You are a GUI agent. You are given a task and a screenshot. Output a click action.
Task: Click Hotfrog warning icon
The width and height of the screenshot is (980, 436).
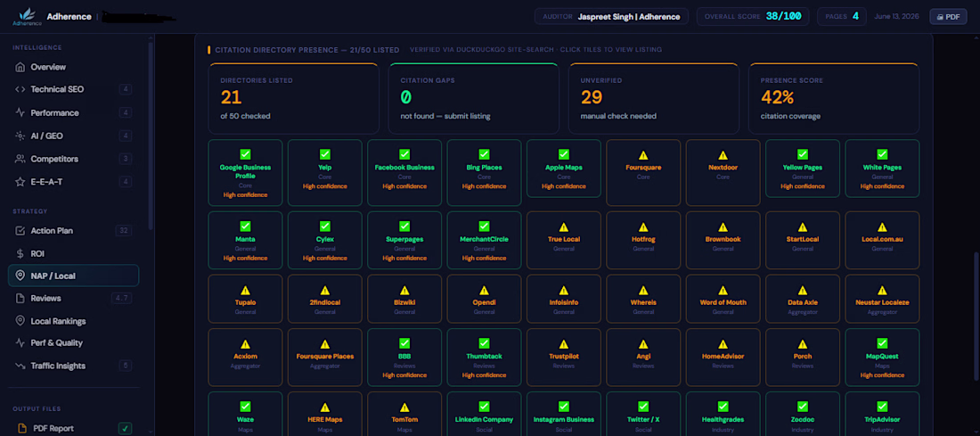click(643, 227)
